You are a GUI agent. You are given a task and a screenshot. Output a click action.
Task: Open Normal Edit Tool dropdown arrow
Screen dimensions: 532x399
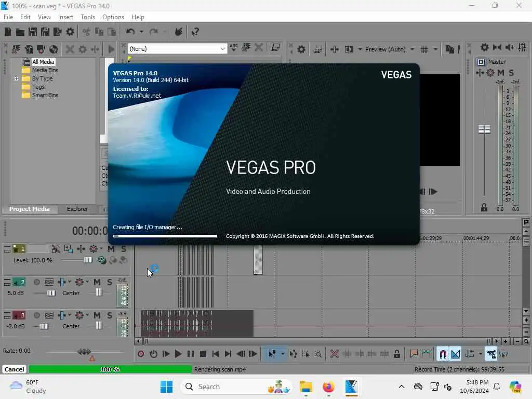283,354
